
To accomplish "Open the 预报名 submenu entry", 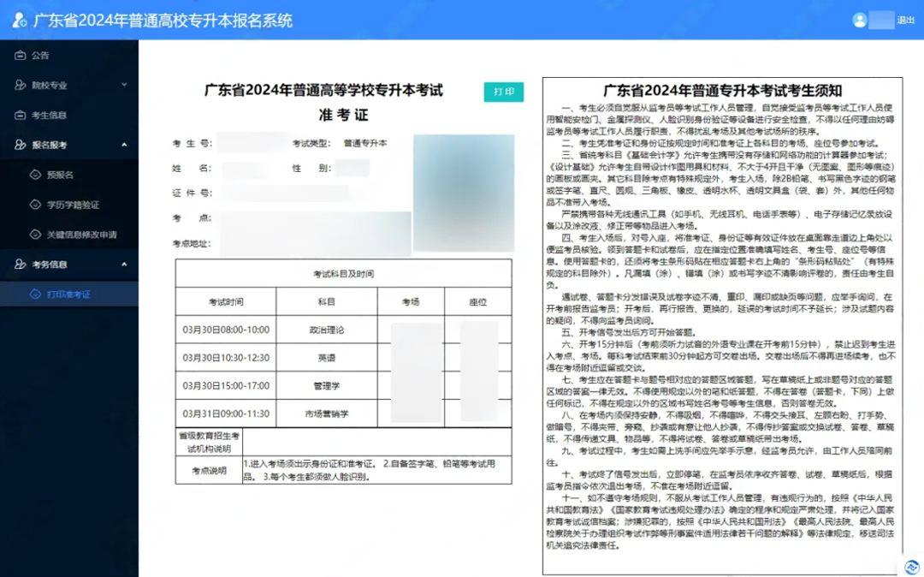I will 60,175.
